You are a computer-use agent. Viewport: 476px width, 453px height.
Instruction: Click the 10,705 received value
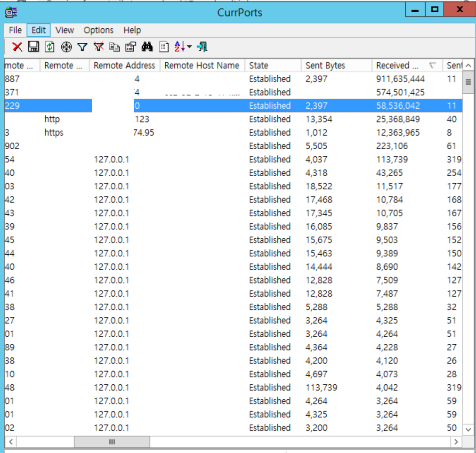(389, 213)
